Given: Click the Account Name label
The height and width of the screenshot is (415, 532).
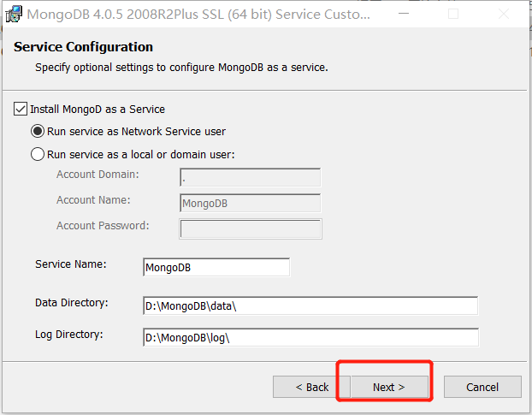Looking at the screenshot, I should [x=93, y=200].
